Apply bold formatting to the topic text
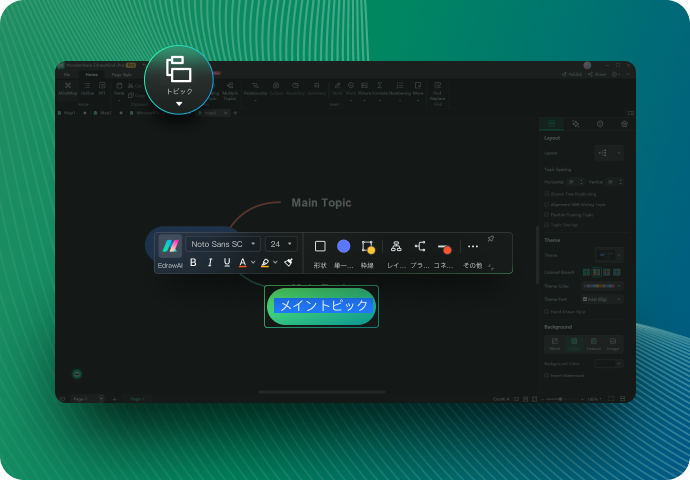690x480 pixels. [194, 263]
